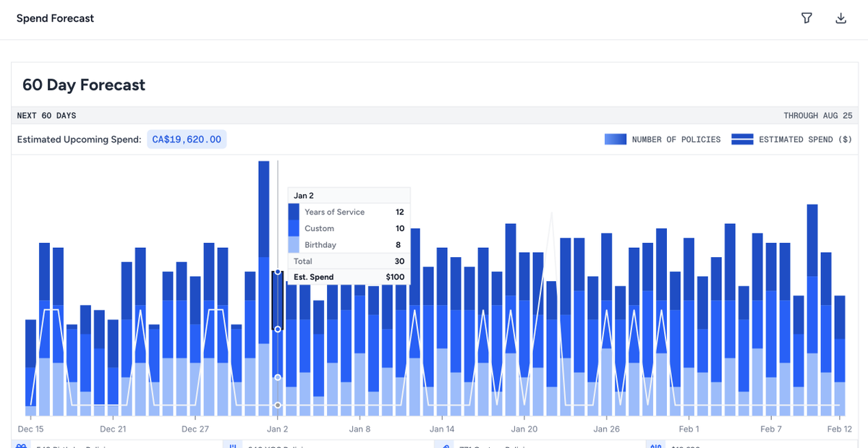Select the Custom row in the tooltip
This screenshot has height=448, width=868.
(349, 228)
